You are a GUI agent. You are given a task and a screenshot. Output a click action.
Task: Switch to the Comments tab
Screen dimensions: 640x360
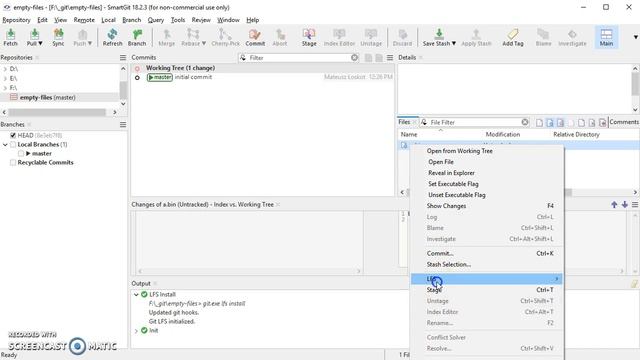tap(624, 122)
